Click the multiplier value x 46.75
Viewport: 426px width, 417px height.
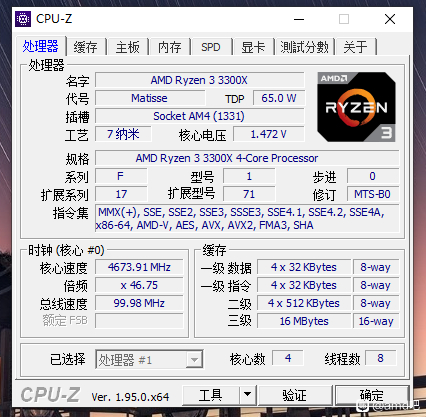tap(139, 285)
